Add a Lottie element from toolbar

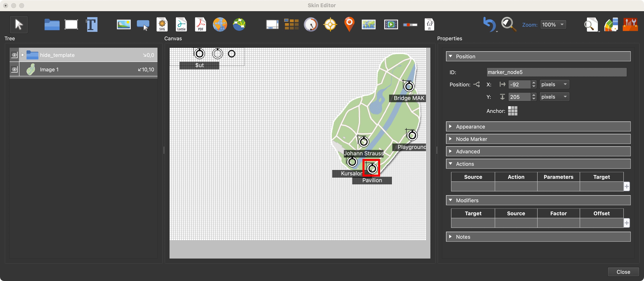coord(181,24)
